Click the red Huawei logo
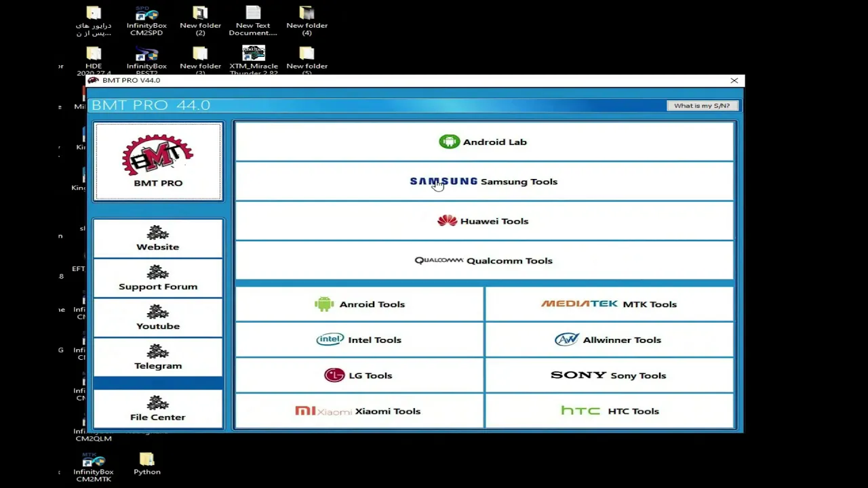This screenshot has height=488, width=868. tap(448, 220)
